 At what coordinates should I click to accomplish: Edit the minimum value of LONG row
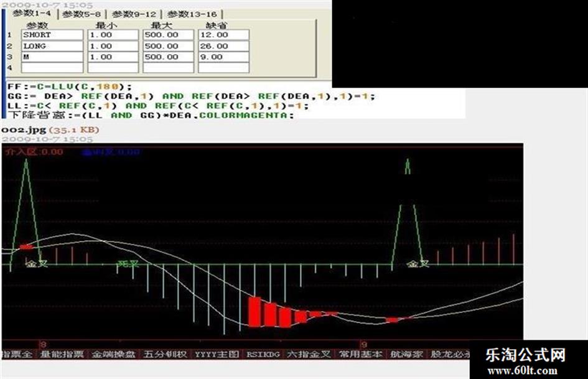point(113,46)
